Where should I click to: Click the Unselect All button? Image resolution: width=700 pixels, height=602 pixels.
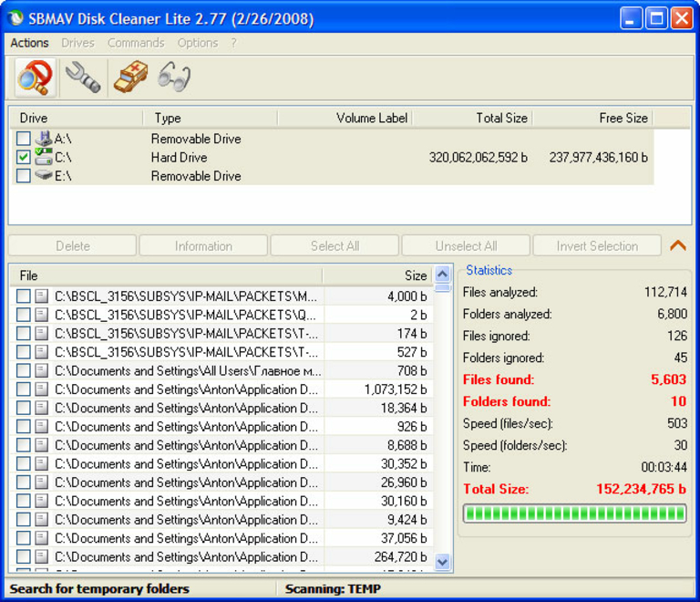[466, 245]
